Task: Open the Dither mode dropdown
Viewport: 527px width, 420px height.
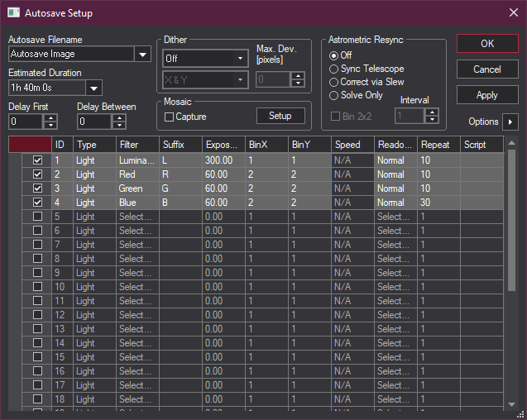Action: tap(241, 59)
